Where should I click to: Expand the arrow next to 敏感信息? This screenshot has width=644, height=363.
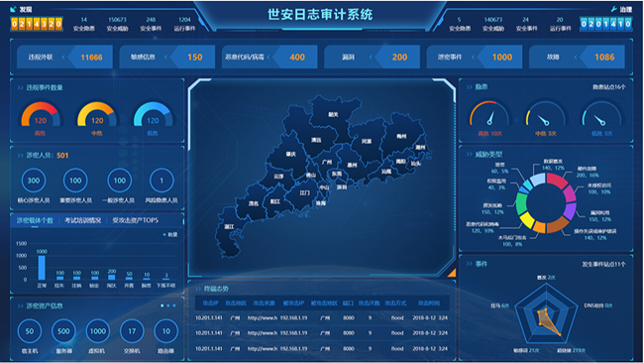pyautogui.click(x=165, y=58)
